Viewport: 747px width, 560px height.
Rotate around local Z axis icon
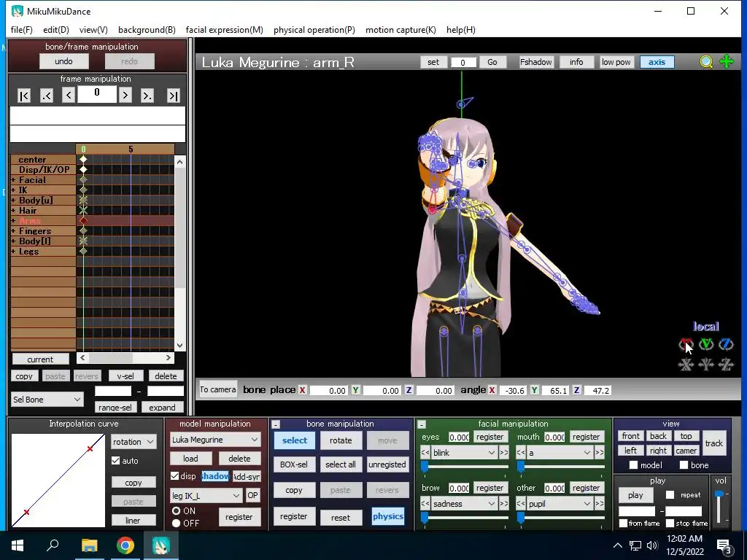726,344
